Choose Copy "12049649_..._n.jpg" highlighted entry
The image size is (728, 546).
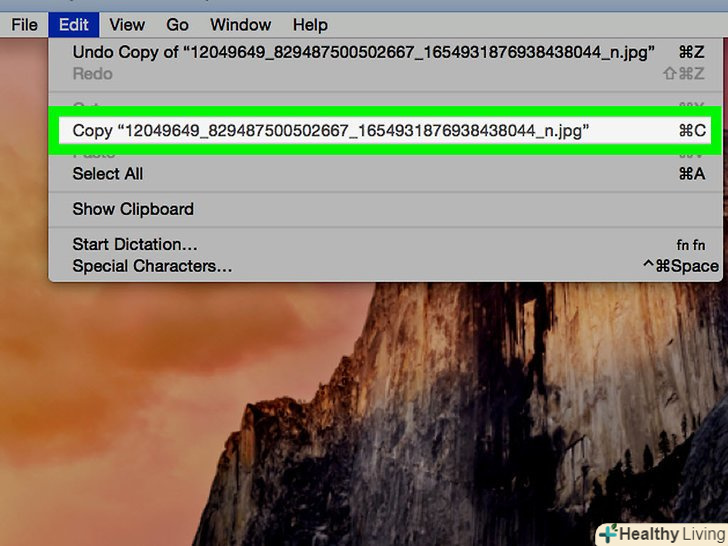385,130
